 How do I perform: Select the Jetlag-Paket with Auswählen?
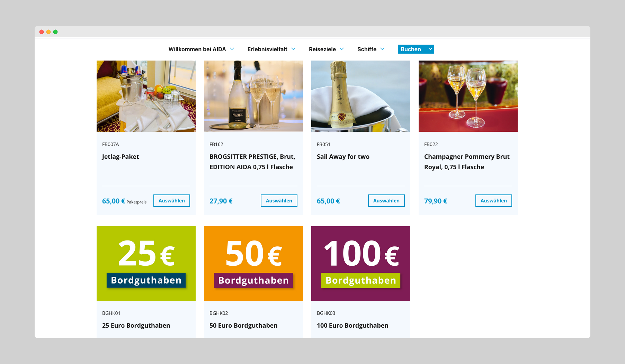pyautogui.click(x=172, y=201)
